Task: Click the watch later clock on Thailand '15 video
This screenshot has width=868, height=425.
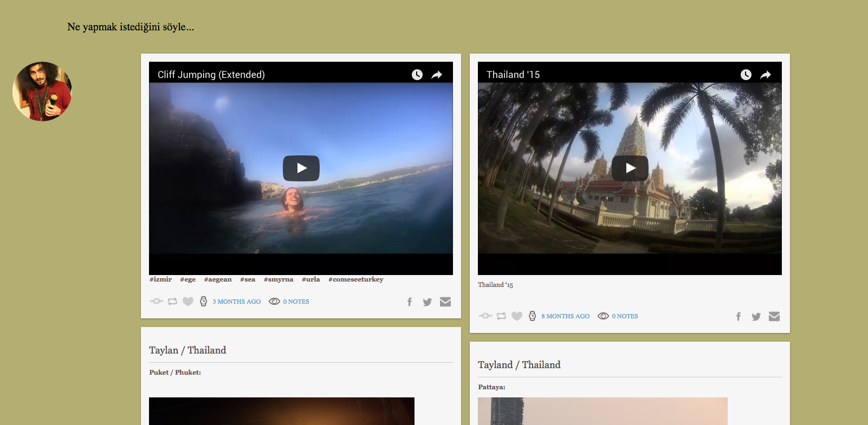Action: [x=746, y=75]
